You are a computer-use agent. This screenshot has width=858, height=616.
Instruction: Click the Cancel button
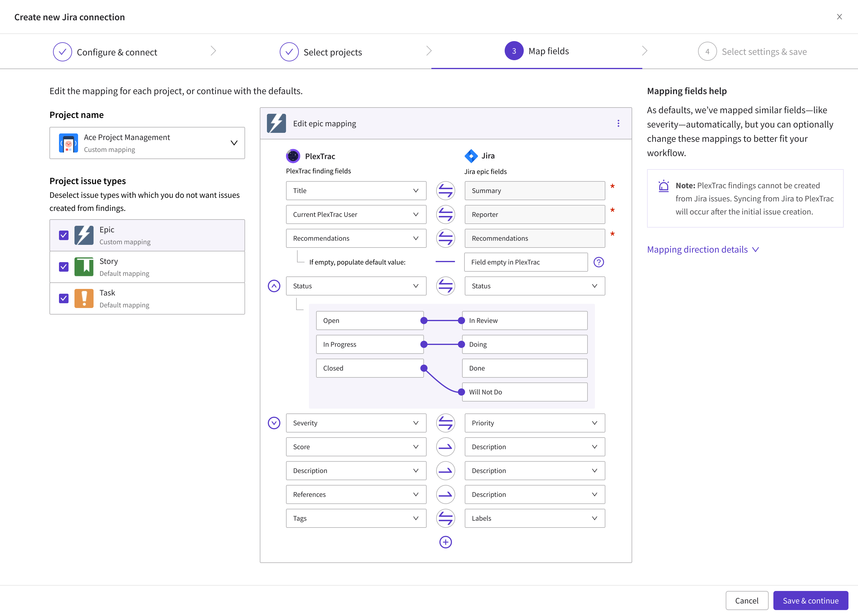click(x=746, y=600)
